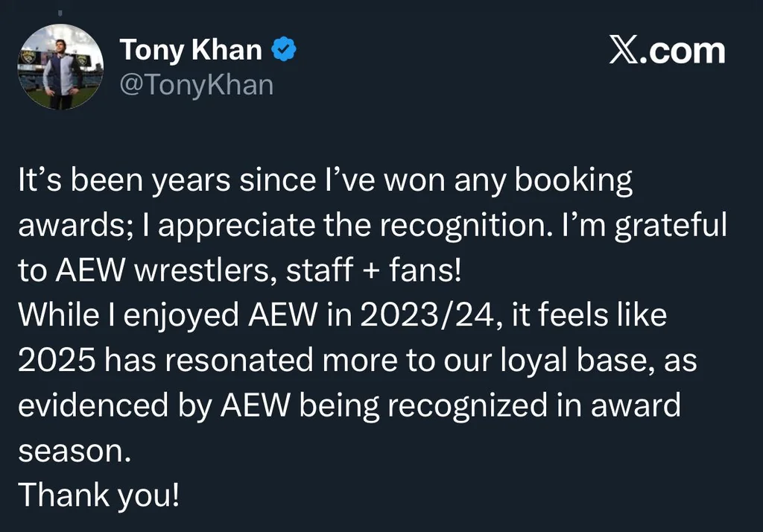The image size is (763, 532).
Task: Click the plus sign between staff and fans
Action: pos(371,271)
